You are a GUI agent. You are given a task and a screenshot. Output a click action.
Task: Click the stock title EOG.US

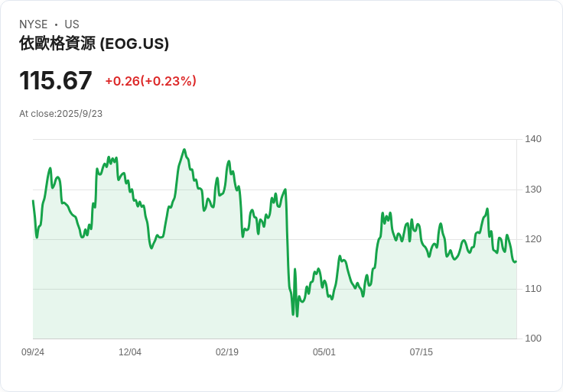(94, 44)
